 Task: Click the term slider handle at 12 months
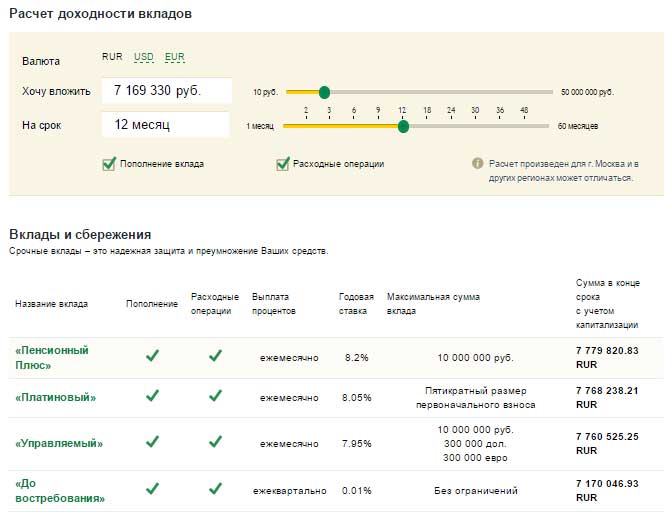click(x=403, y=126)
